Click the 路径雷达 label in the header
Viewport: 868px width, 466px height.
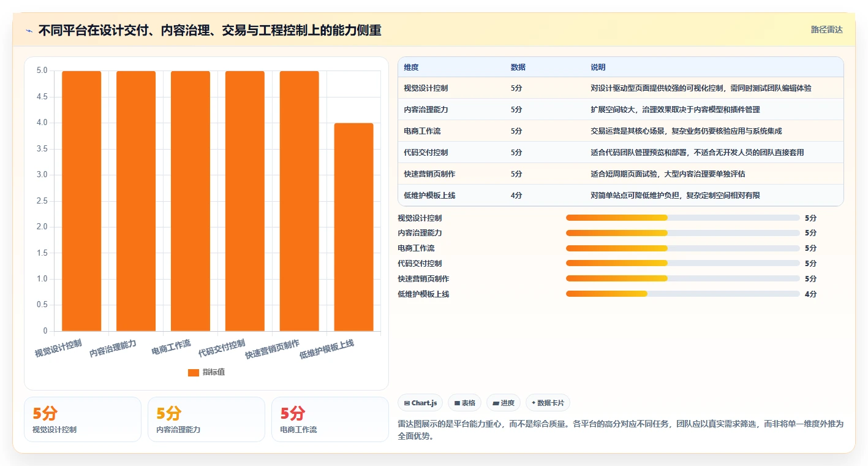point(826,29)
